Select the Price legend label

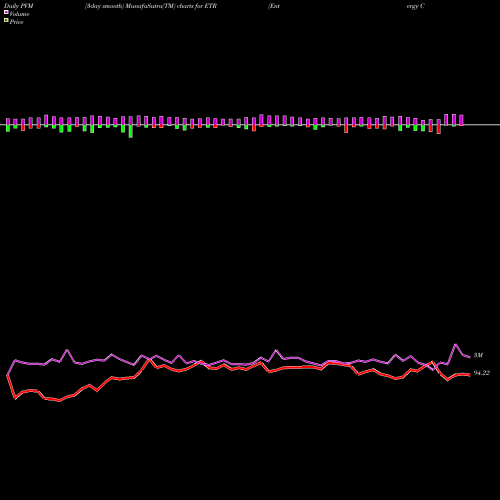[x=16, y=22]
